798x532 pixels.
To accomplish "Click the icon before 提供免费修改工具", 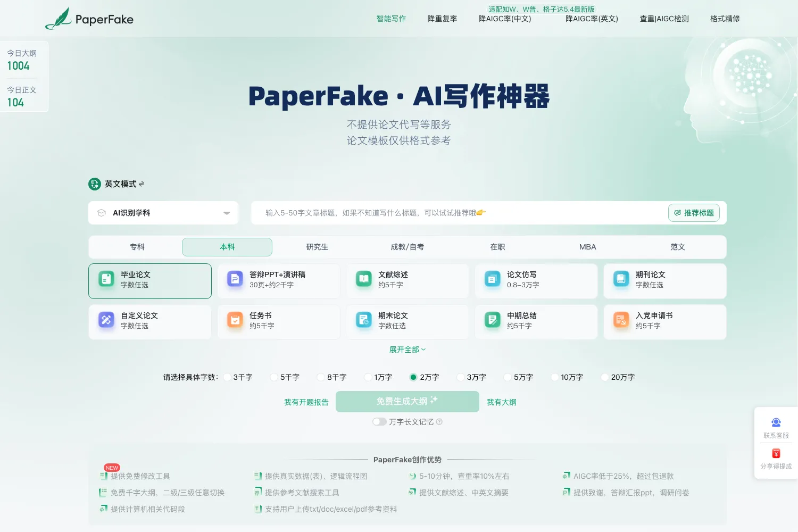I will 104,476.
